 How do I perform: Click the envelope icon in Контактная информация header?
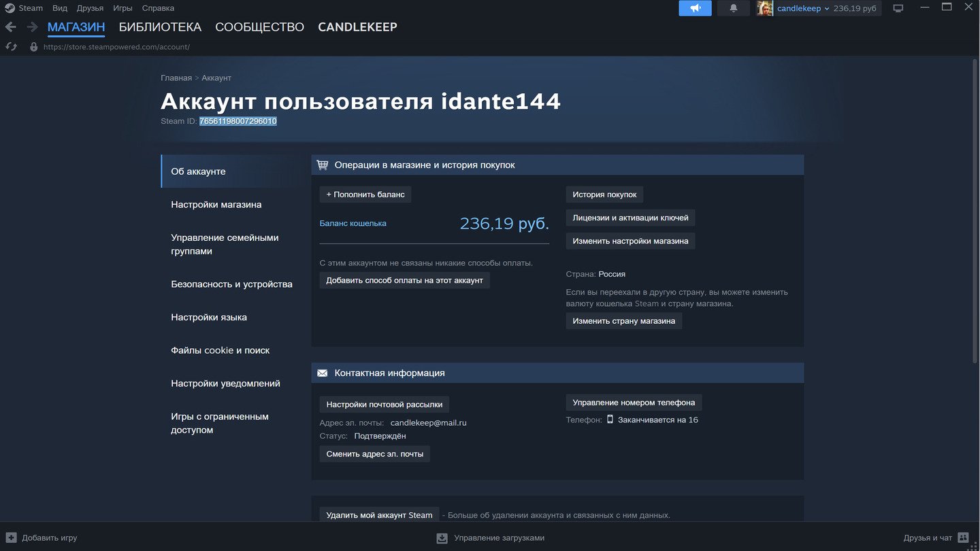[x=323, y=373]
